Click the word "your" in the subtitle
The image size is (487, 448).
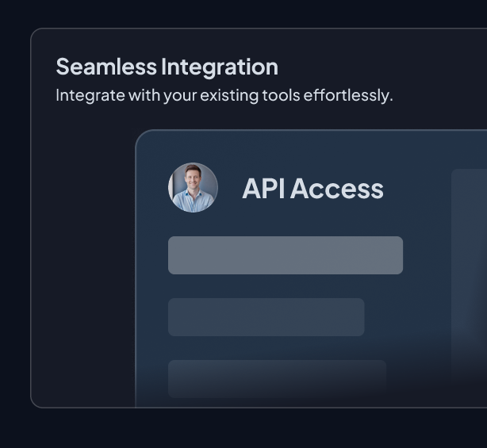click(x=178, y=96)
